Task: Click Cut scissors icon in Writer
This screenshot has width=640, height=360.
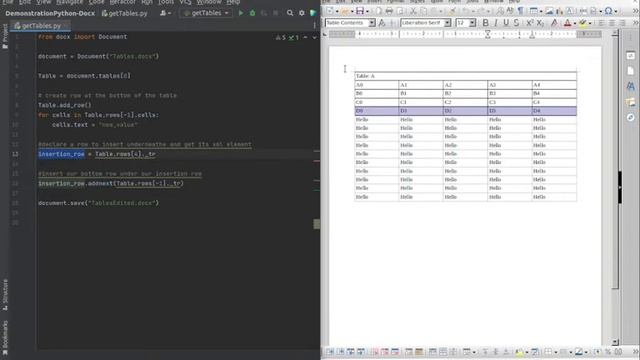Action: click(x=413, y=11)
